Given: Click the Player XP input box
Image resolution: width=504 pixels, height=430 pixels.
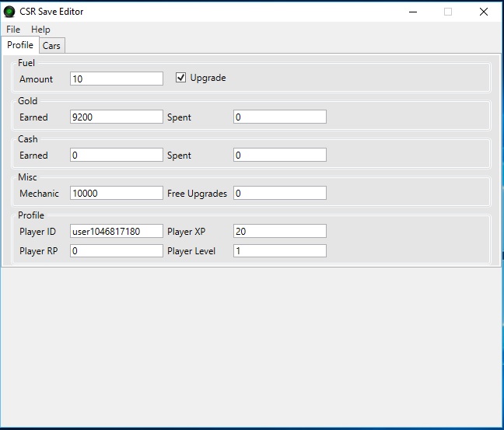Looking at the screenshot, I should coord(279,231).
